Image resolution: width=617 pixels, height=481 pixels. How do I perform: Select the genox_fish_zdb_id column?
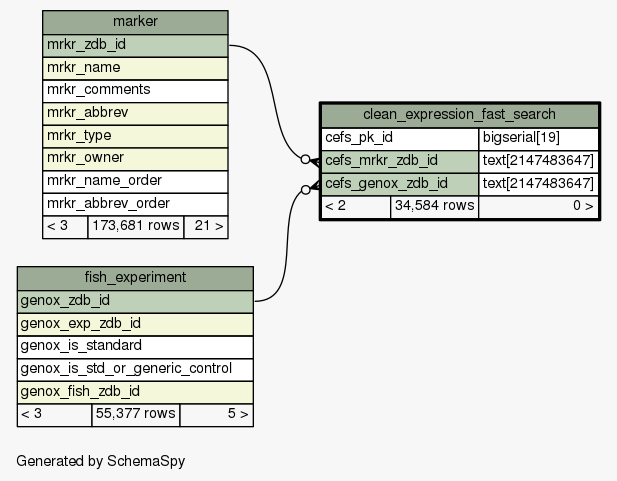coord(135,391)
